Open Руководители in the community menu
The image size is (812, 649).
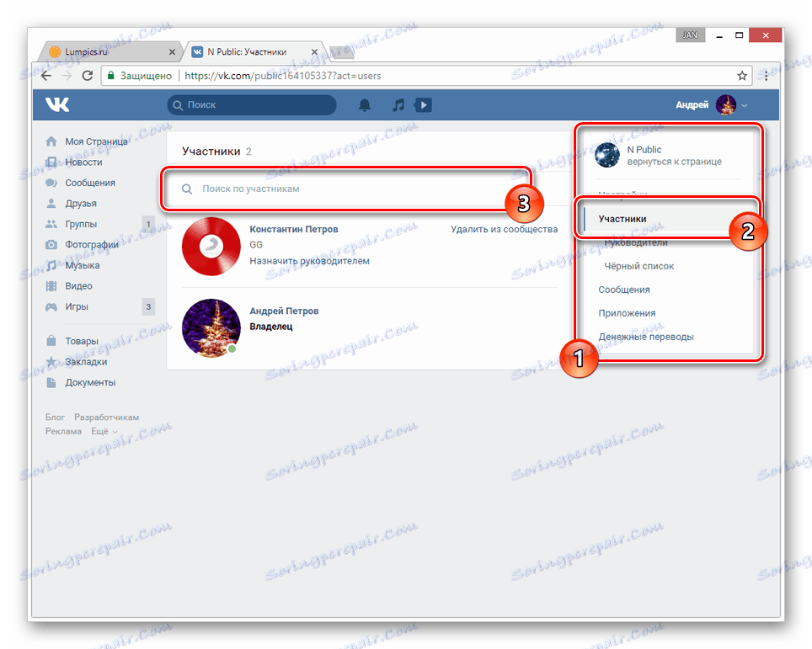point(635,242)
